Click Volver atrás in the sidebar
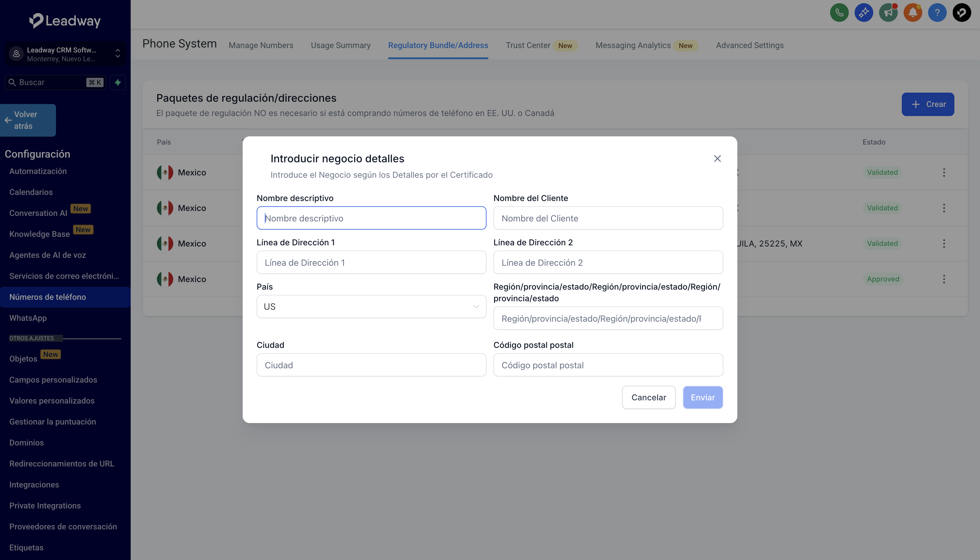 28,120
